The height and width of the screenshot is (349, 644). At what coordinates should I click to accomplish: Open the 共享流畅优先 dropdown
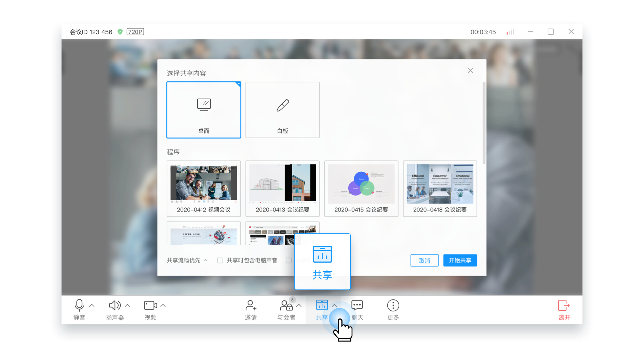pyautogui.click(x=187, y=260)
